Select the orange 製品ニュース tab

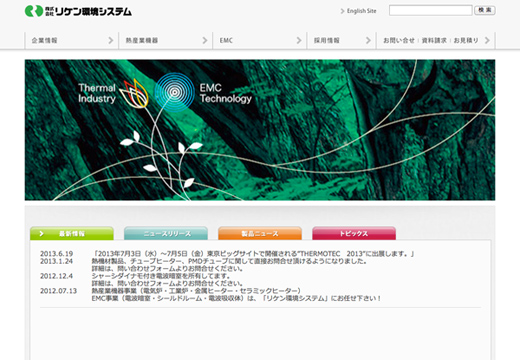pyautogui.click(x=260, y=233)
